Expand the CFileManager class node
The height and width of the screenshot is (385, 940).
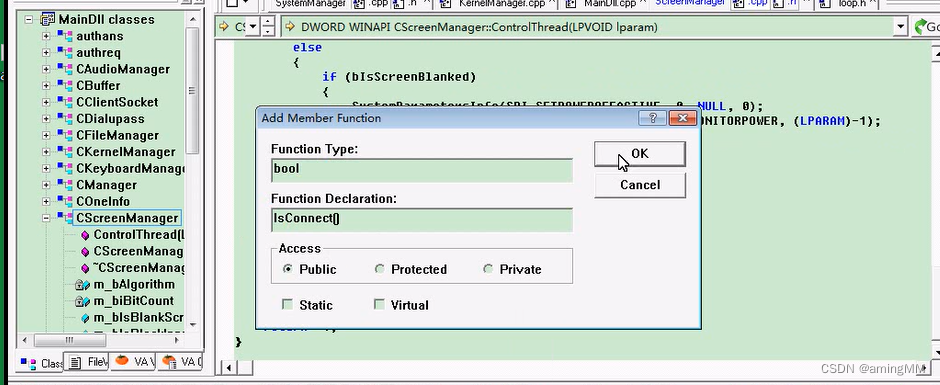coord(46,136)
